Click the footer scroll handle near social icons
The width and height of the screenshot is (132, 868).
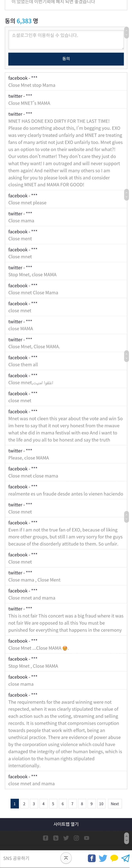(127, 838)
